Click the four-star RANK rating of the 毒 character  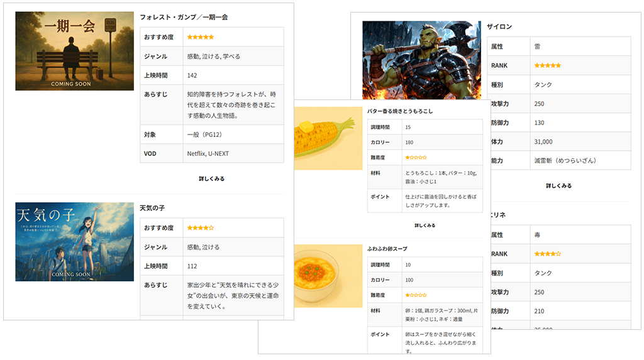[x=547, y=254]
